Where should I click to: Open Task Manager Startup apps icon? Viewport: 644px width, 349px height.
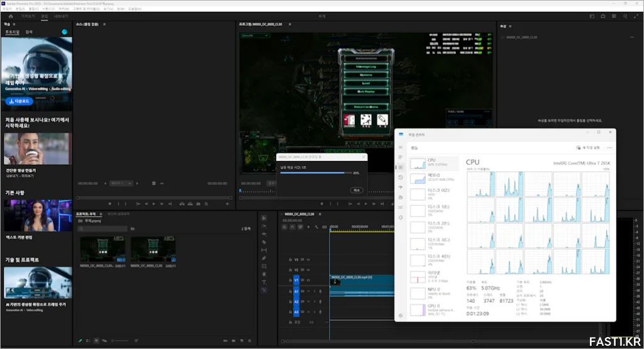coord(401,187)
